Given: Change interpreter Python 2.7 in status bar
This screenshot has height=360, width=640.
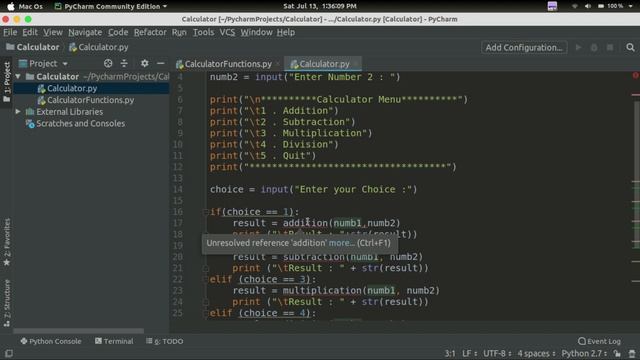Looking at the screenshot, I should [584, 353].
